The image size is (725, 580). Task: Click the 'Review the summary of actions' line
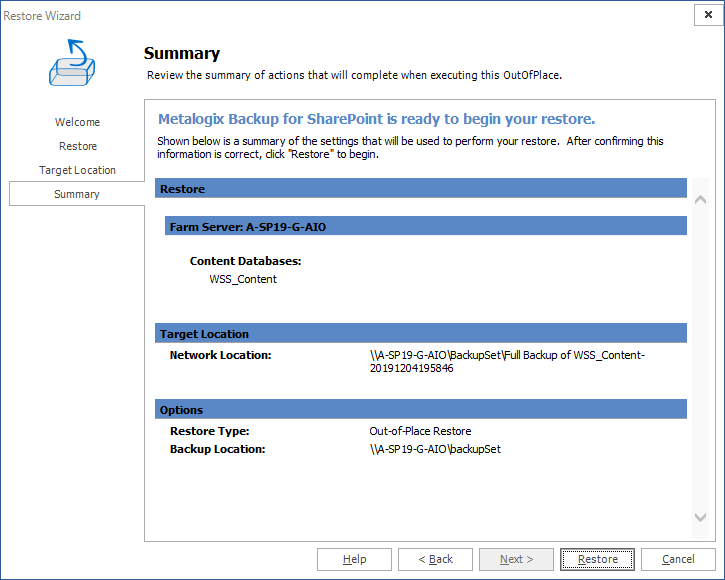(354, 75)
